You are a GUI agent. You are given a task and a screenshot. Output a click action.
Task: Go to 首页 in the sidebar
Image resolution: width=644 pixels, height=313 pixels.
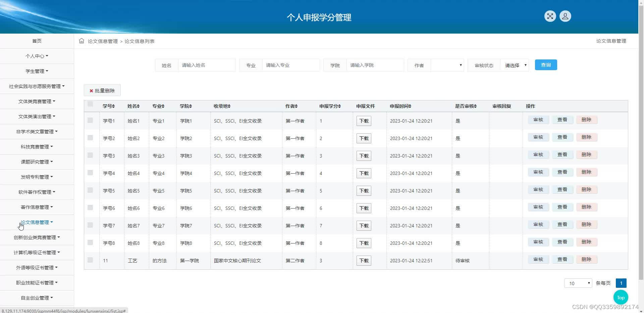click(x=37, y=41)
